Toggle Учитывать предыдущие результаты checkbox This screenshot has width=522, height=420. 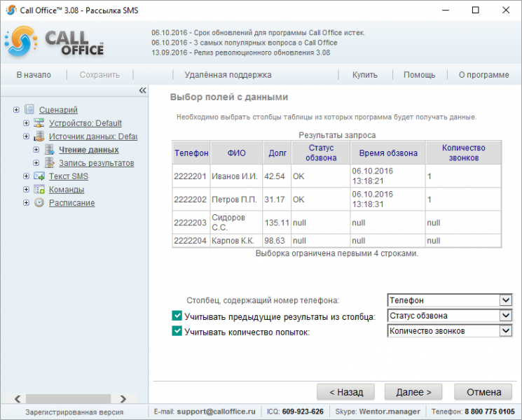(177, 316)
